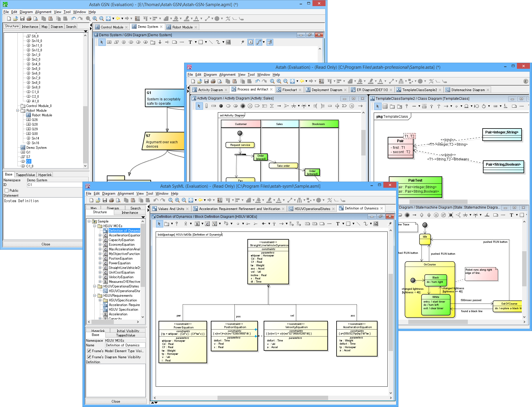
Task: Select Assumption (A) tool in GSN diagram toolbar
Action: click(x=145, y=42)
